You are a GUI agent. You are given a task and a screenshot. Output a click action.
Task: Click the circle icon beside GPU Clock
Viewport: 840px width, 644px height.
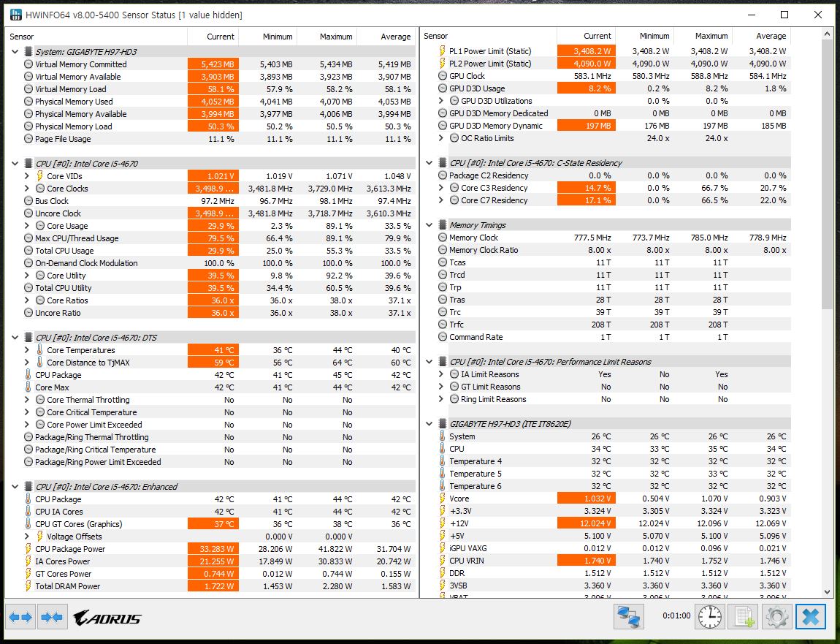(x=443, y=75)
